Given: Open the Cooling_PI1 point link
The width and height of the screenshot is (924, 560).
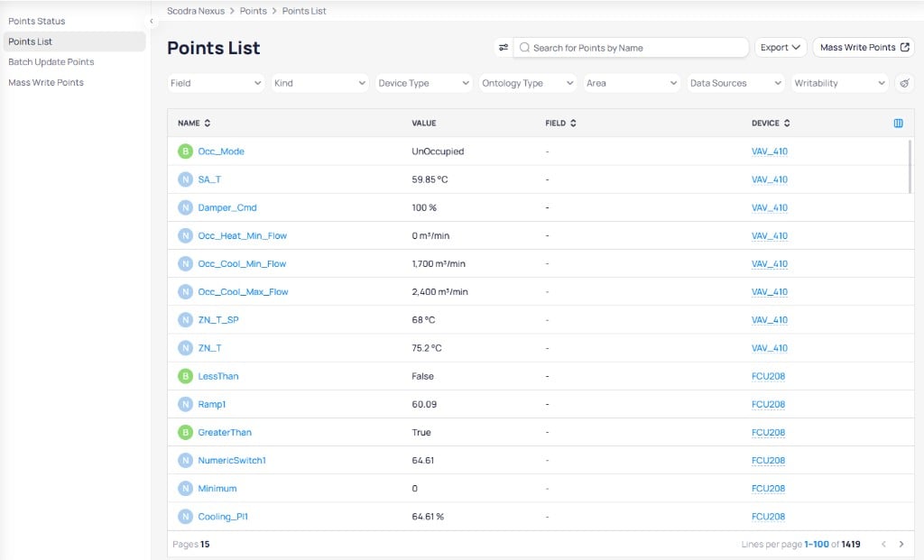Looking at the screenshot, I should click(223, 517).
